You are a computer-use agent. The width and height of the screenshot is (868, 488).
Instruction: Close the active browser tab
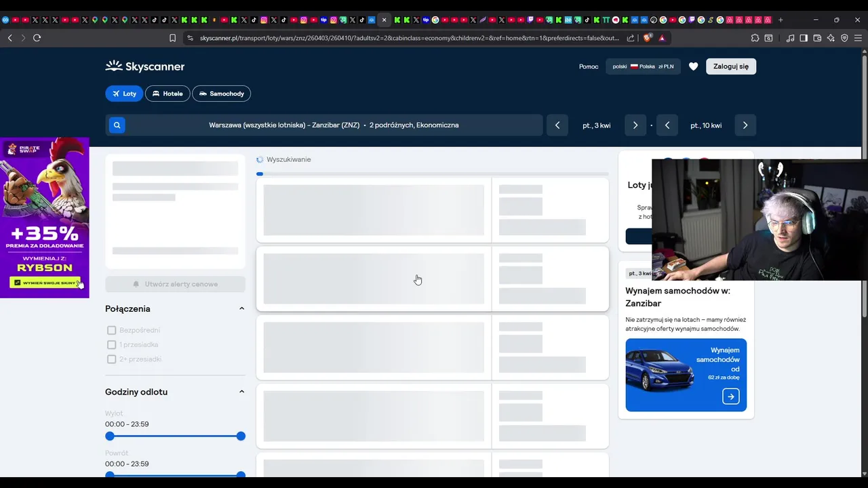(384, 20)
